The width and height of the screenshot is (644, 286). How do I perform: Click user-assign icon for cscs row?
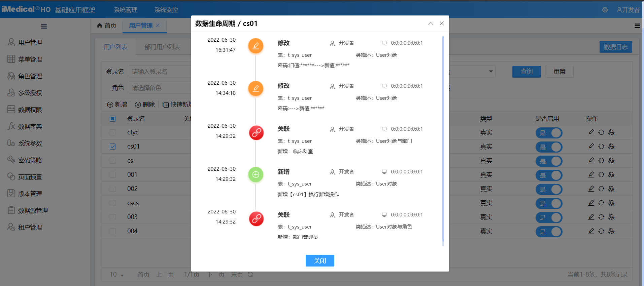coord(611,203)
